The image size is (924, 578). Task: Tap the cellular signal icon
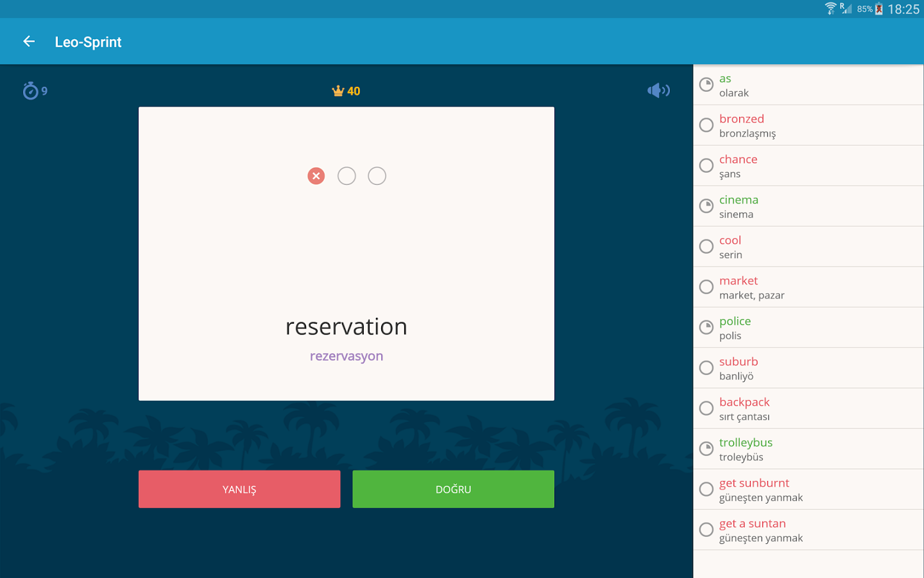[x=846, y=8]
